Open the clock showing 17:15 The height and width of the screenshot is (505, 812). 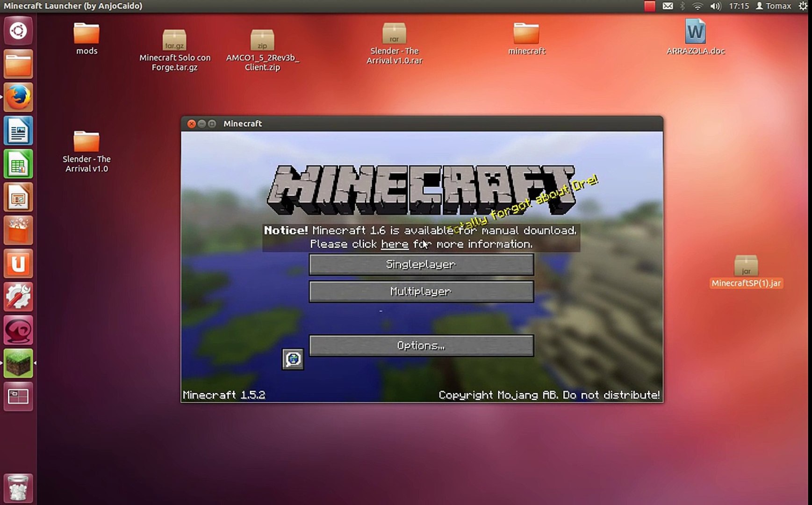[739, 6]
